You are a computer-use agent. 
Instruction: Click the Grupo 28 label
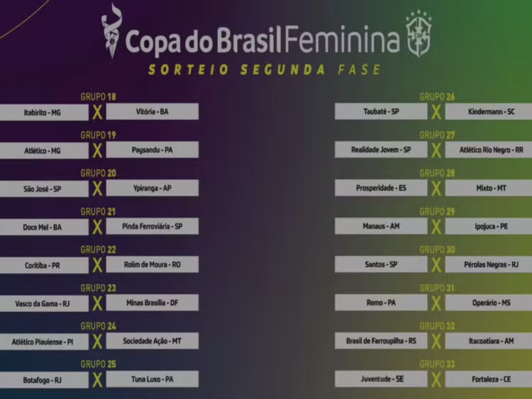(x=437, y=173)
